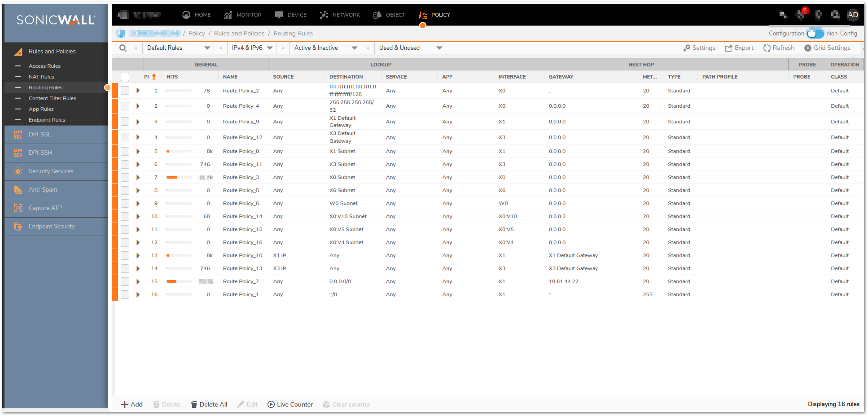
Task: Click hits bar for Route Policy_8
Action: click(x=179, y=151)
